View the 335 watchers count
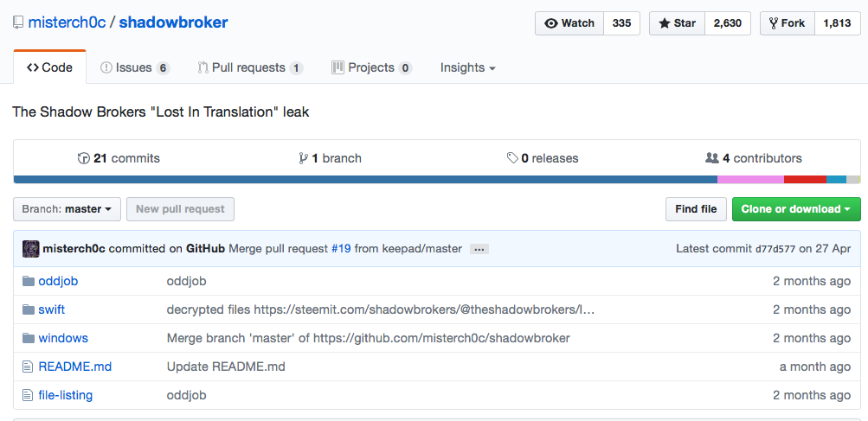Image resolution: width=868 pixels, height=421 pixels. pyautogui.click(x=621, y=23)
